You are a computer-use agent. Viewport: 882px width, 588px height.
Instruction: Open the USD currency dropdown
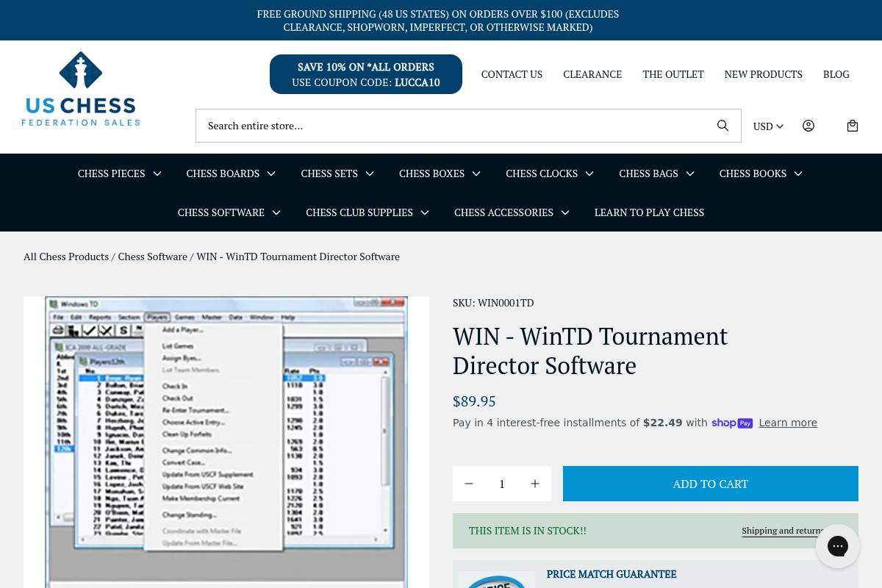point(768,126)
